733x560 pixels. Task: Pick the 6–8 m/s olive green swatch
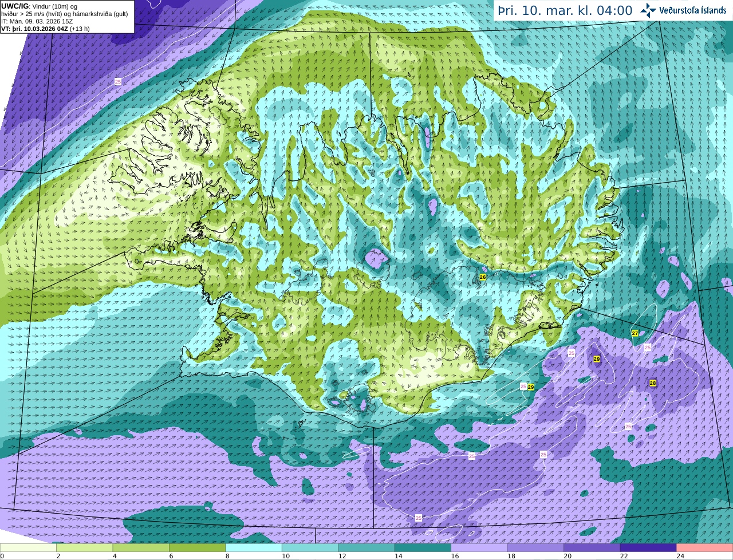(x=197, y=548)
